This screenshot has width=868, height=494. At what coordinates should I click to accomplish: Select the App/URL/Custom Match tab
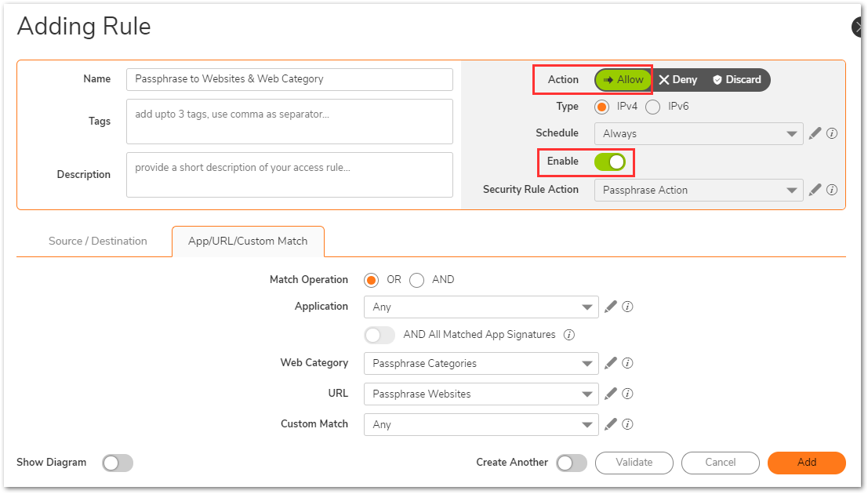click(x=248, y=242)
